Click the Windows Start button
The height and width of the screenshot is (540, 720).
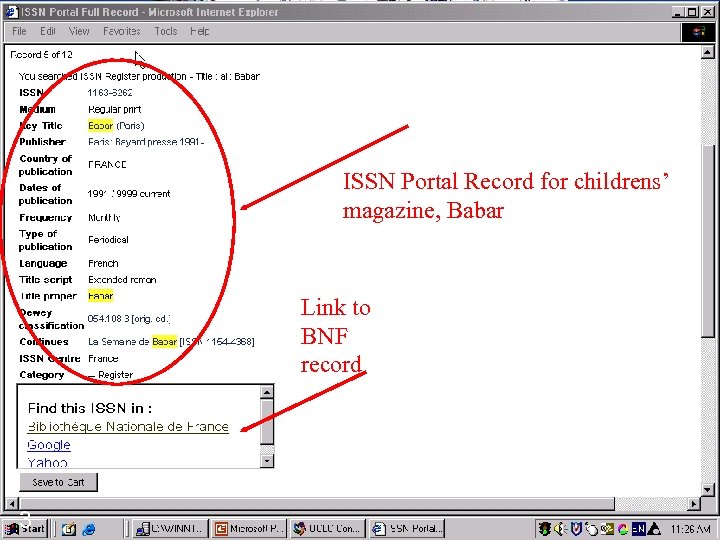pos(25,529)
